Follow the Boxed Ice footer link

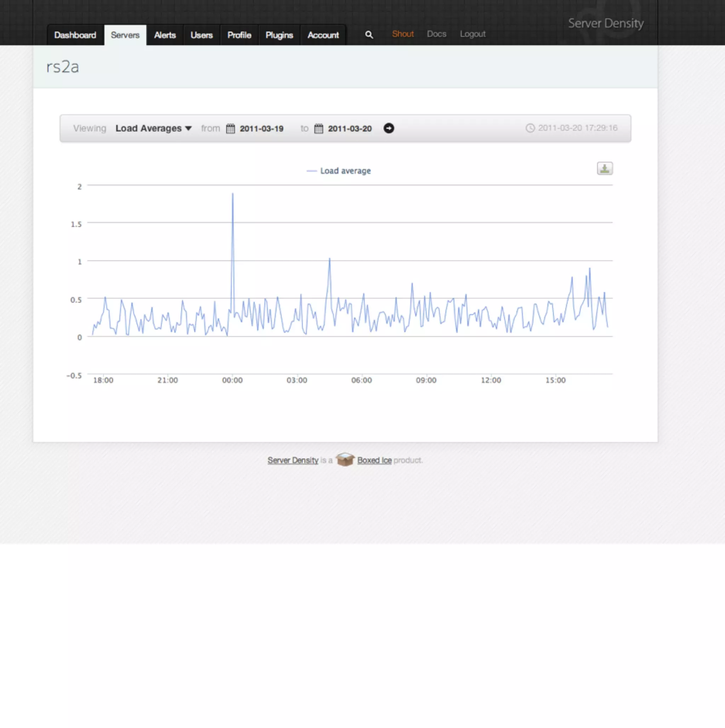click(374, 460)
